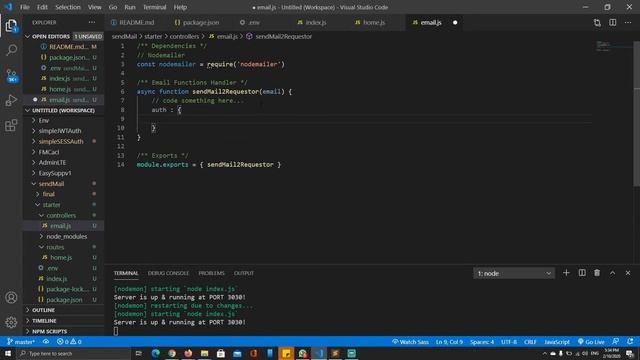
Task: Open editor more actions ellipsis
Action: [x=628, y=22]
